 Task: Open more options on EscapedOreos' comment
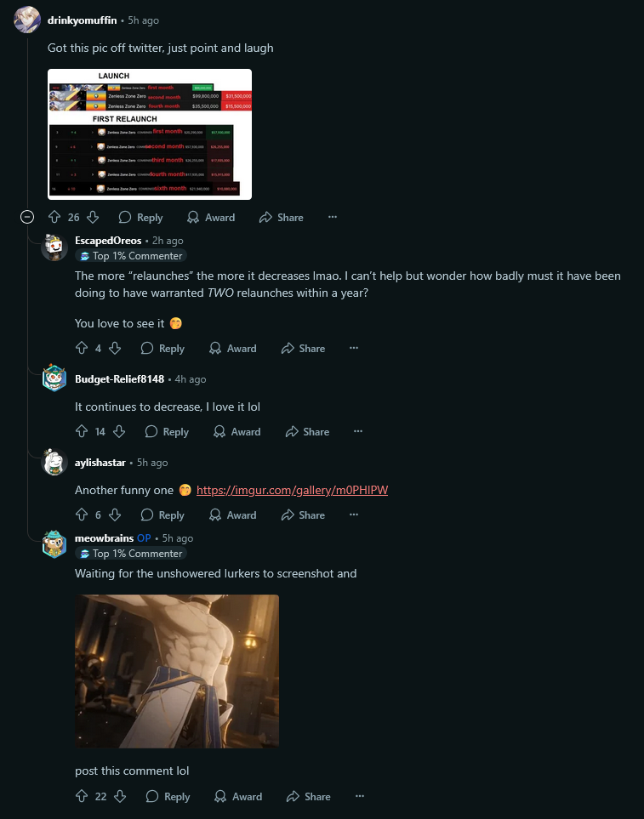pos(354,348)
